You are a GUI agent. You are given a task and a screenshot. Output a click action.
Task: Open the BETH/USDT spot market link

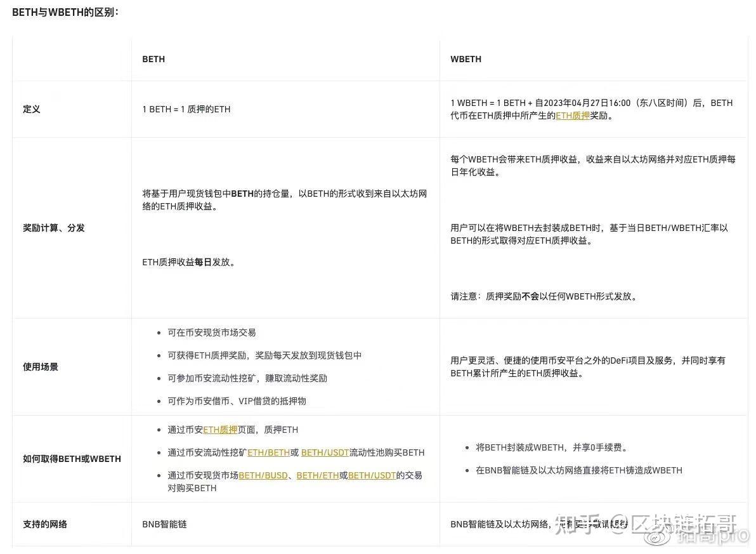pyautogui.click(x=372, y=475)
